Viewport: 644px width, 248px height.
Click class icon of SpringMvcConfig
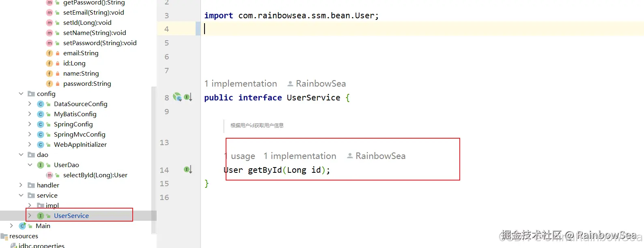pos(41,135)
